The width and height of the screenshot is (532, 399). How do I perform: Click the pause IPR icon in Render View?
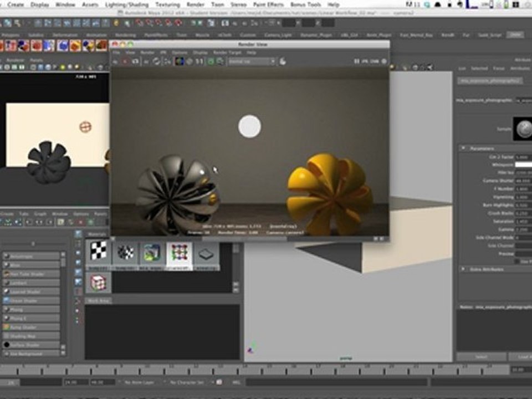pyautogui.click(x=356, y=62)
